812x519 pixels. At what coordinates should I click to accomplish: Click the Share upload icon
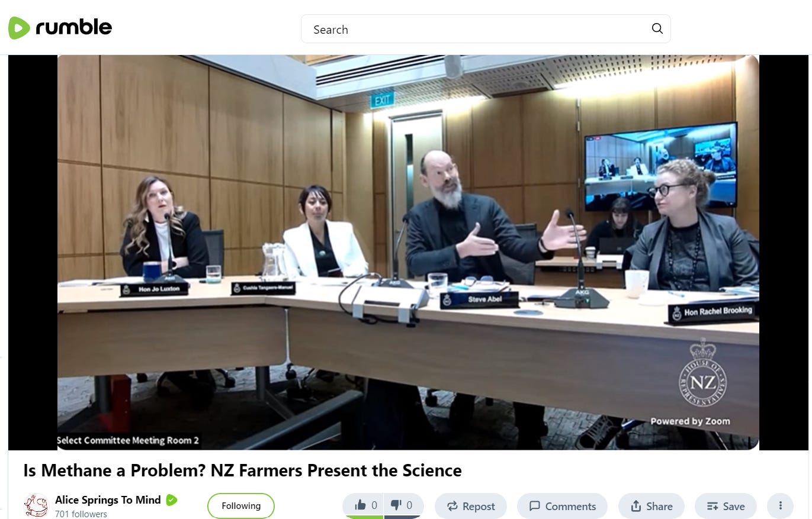(x=636, y=506)
